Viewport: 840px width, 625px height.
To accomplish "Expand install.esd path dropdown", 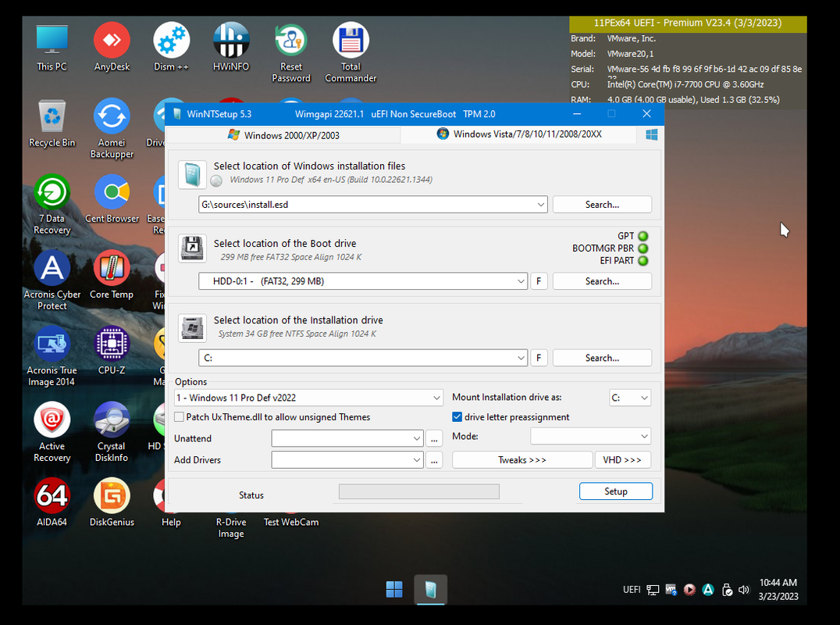I will [x=540, y=205].
